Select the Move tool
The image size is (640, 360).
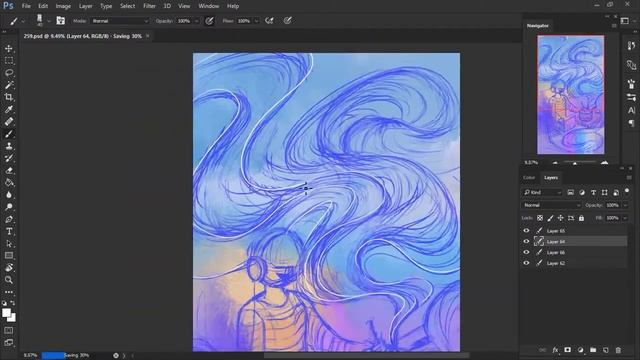[x=9, y=49]
